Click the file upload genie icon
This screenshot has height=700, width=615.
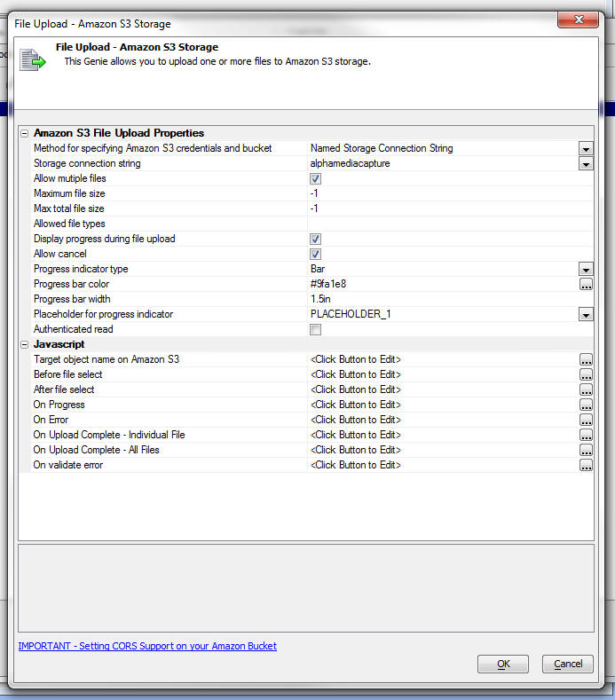33,59
